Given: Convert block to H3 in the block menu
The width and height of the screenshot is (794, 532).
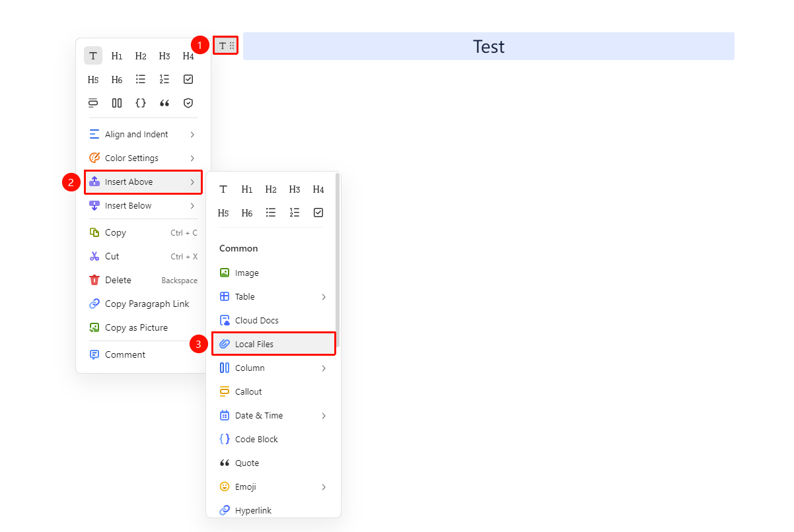Looking at the screenshot, I should point(164,55).
